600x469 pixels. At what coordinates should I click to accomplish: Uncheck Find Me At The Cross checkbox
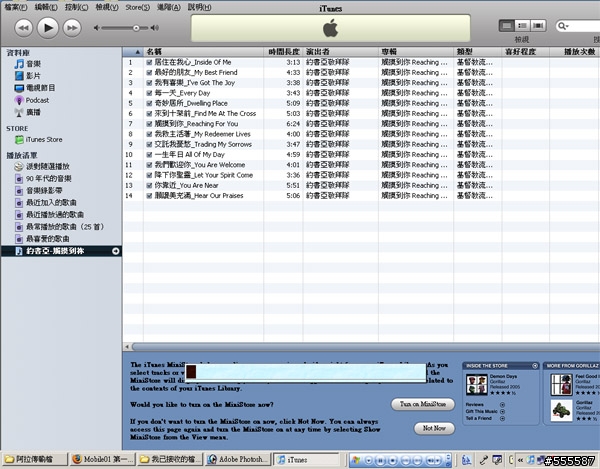pos(149,114)
